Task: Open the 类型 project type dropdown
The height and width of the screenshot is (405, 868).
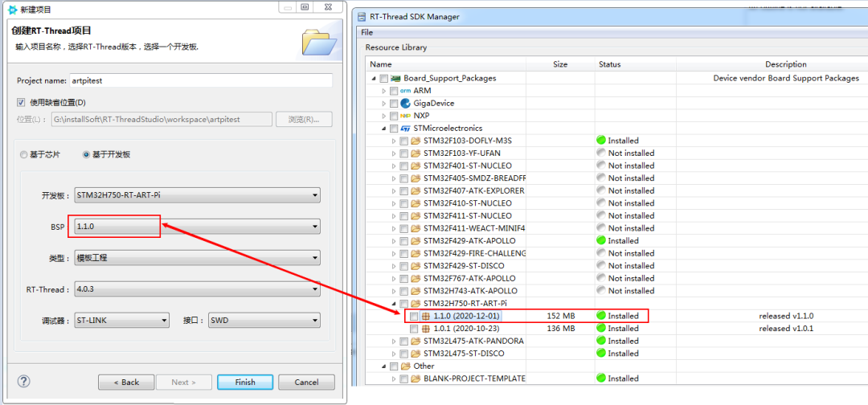Action: click(x=197, y=258)
